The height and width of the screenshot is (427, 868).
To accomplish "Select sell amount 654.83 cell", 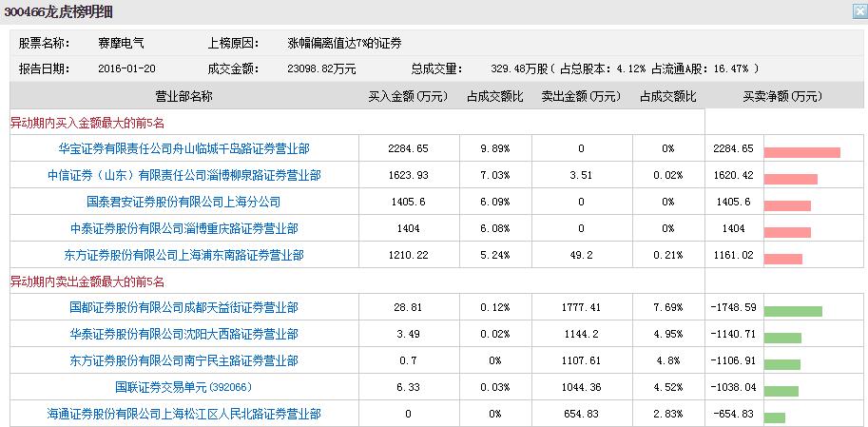I will 581,414.
